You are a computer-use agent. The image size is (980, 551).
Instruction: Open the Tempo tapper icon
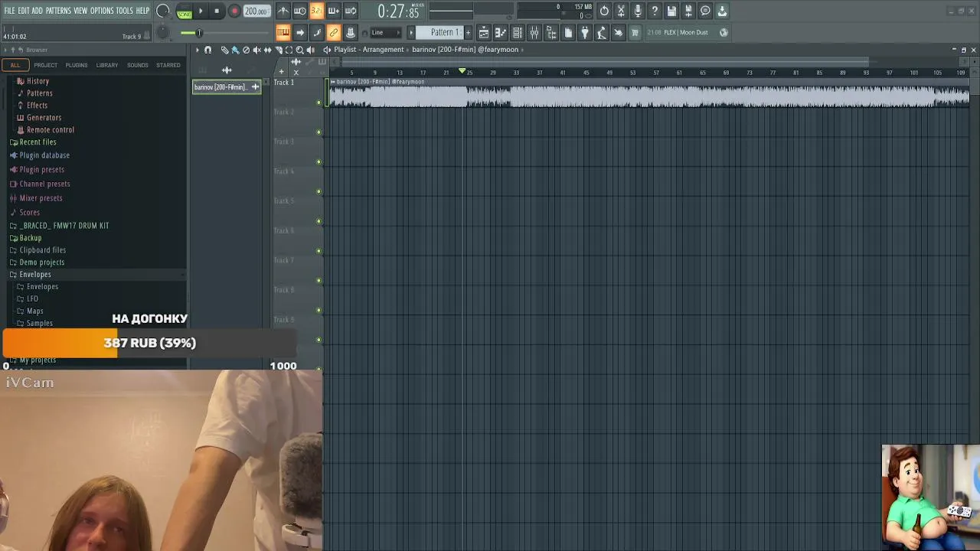click(x=601, y=32)
